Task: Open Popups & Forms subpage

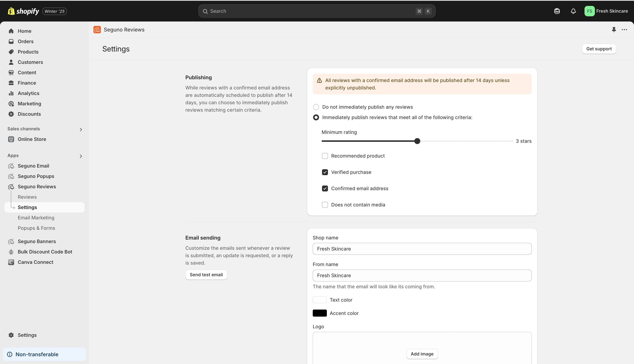Action: [36, 228]
